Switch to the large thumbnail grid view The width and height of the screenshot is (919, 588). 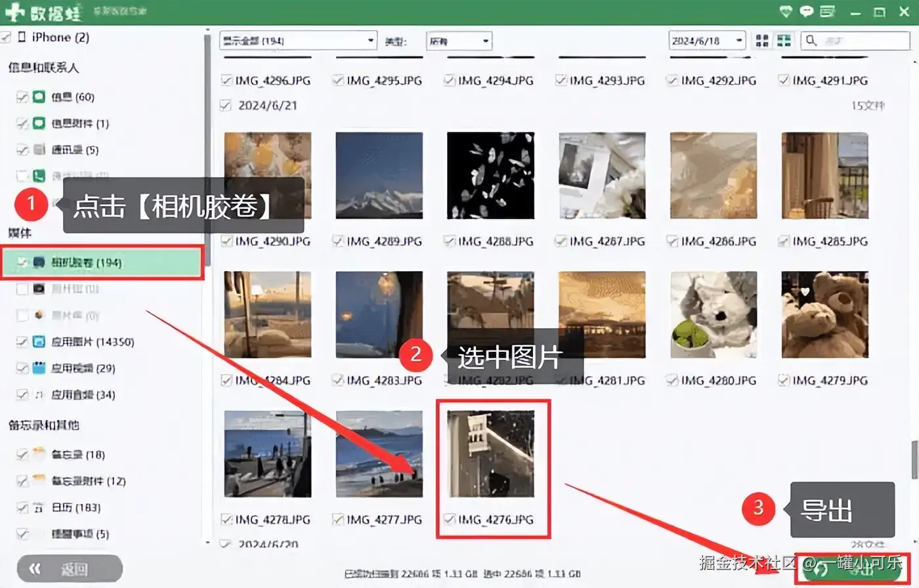762,41
